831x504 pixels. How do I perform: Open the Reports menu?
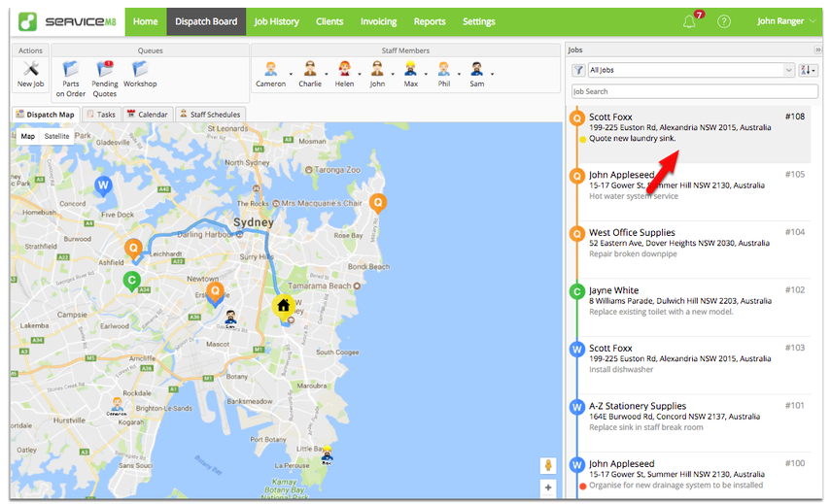click(x=430, y=21)
